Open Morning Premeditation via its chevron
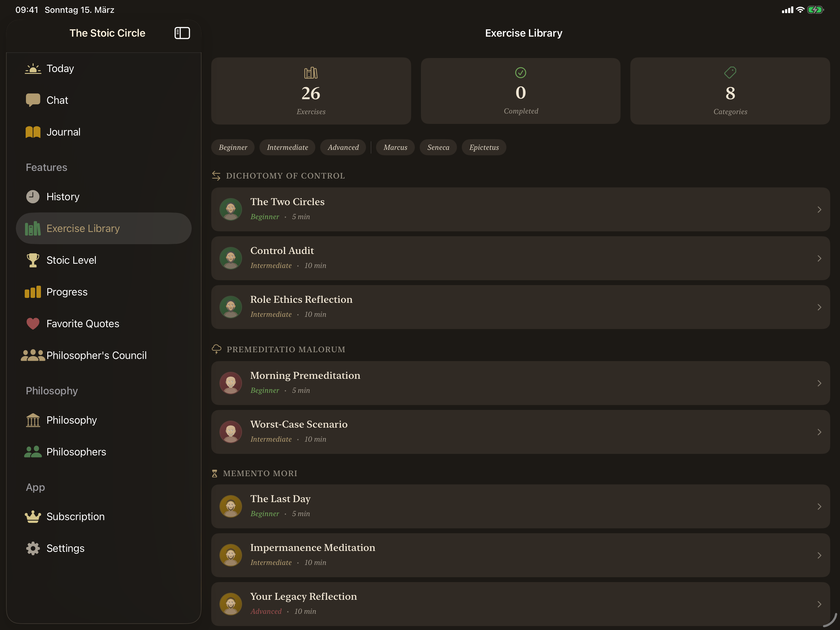Viewport: 840px width, 630px height. point(819,384)
